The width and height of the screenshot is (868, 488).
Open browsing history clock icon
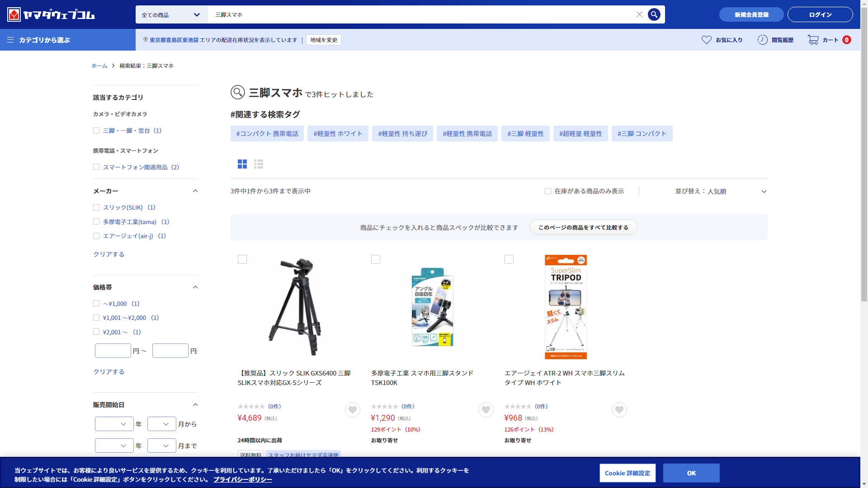762,40
